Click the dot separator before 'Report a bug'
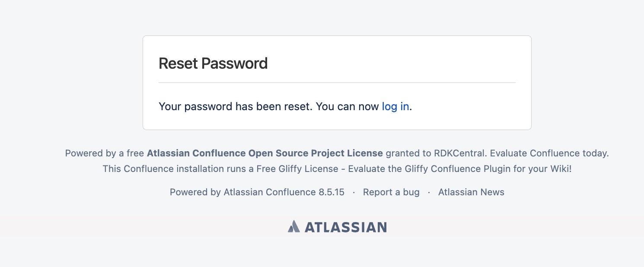The image size is (644, 267). 354,192
